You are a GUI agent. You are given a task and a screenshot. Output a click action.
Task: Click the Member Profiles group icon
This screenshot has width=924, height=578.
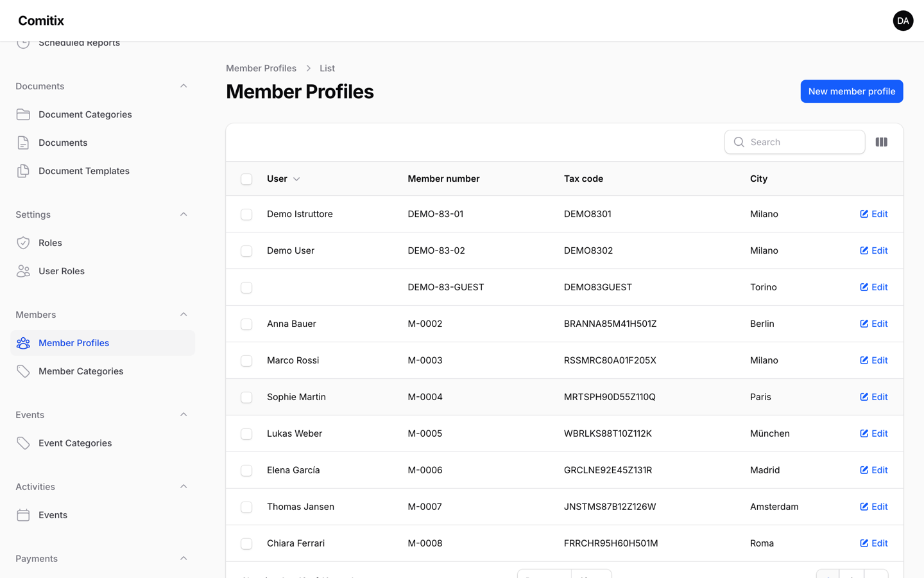23,343
